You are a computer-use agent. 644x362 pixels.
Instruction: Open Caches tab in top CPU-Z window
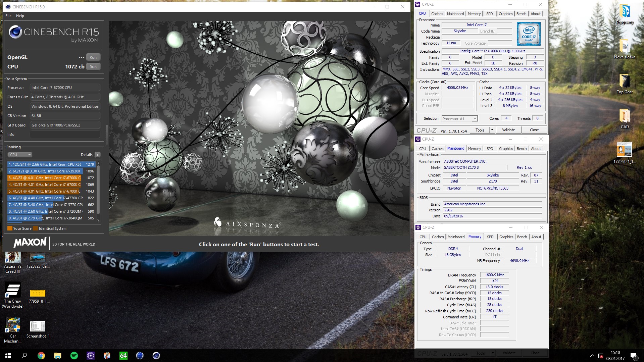coord(437,14)
